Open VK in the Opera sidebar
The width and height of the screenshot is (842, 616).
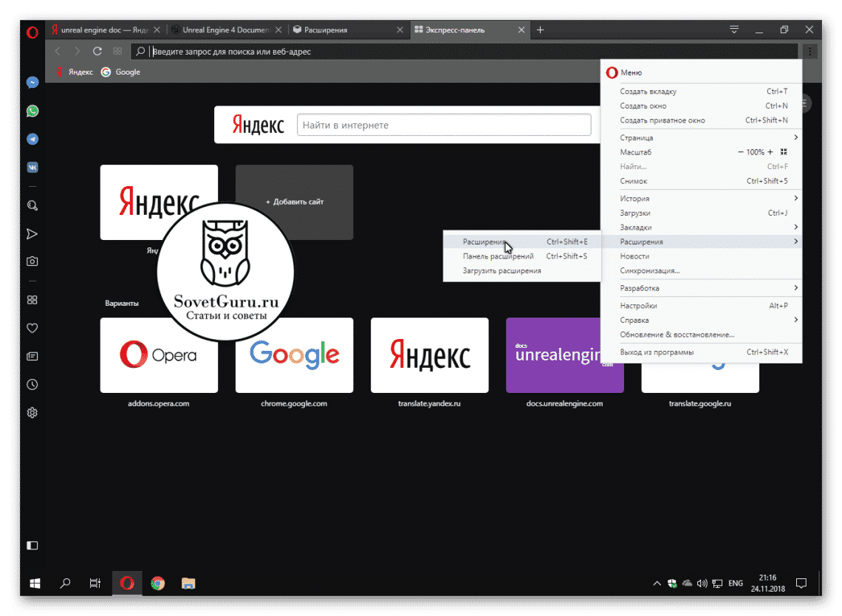(x=32, y=168)
